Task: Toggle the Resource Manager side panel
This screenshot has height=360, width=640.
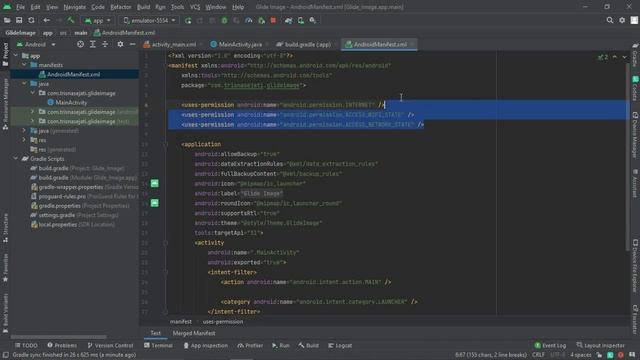Action: coord(5,104)
